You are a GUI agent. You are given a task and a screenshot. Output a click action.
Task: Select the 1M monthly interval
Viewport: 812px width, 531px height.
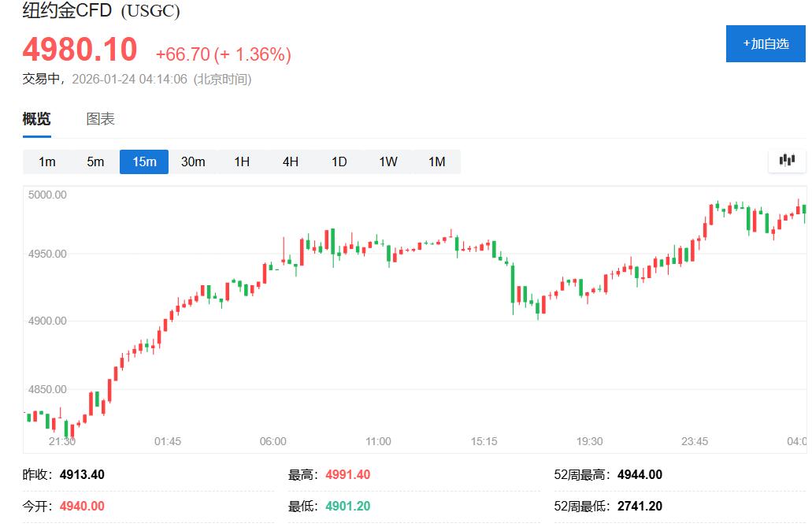point(436,162)
